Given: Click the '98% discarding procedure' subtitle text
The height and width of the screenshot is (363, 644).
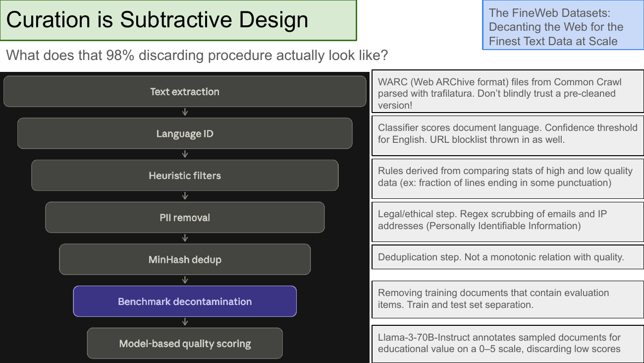Looking at the screenshot, I should click(197, 55).
